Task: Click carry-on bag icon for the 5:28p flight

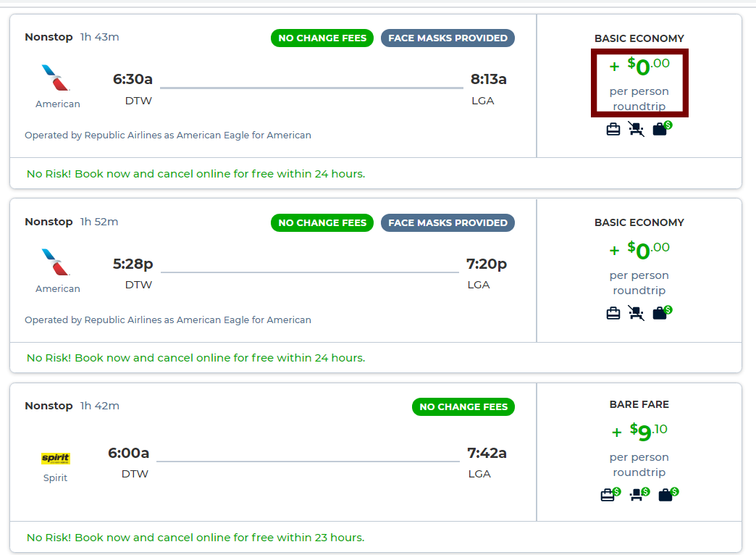Action: [613, 313]
